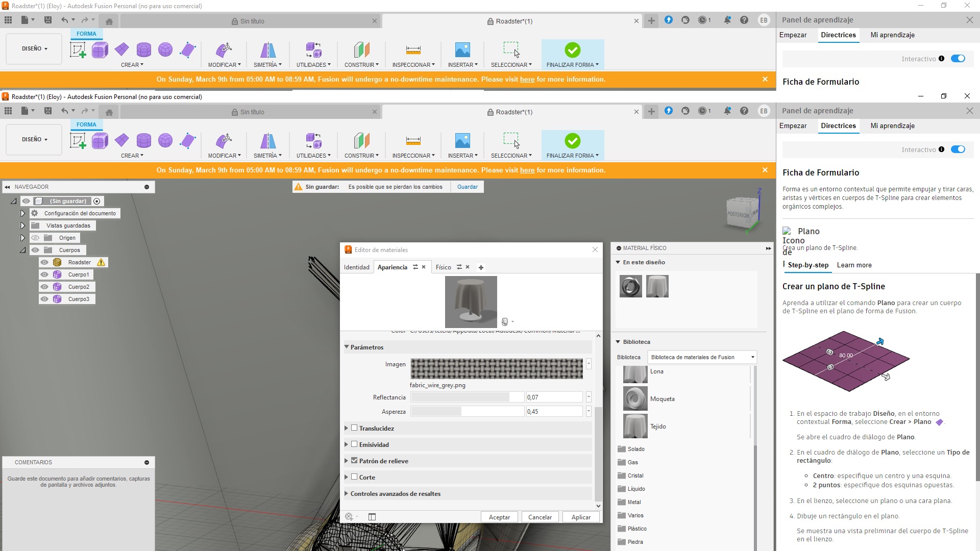Select the Moqueta material thumbnail

pyautogui.click(x=635, y=399)
